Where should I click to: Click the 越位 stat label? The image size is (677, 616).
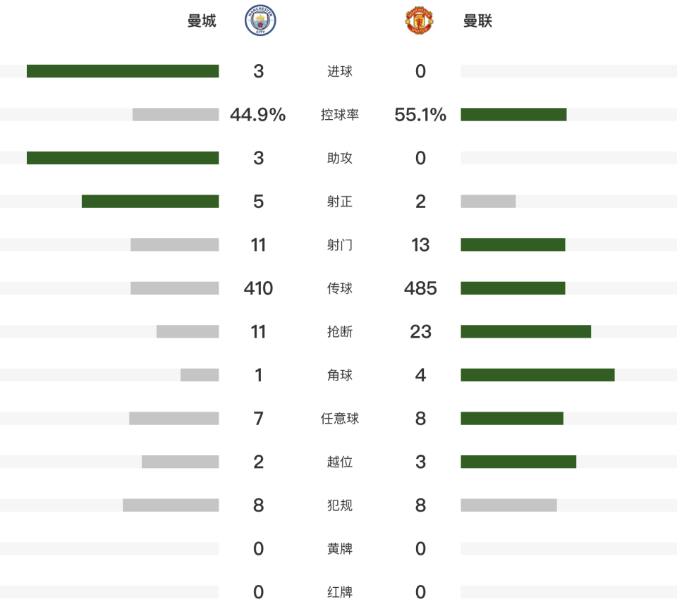tap(340, 462)
